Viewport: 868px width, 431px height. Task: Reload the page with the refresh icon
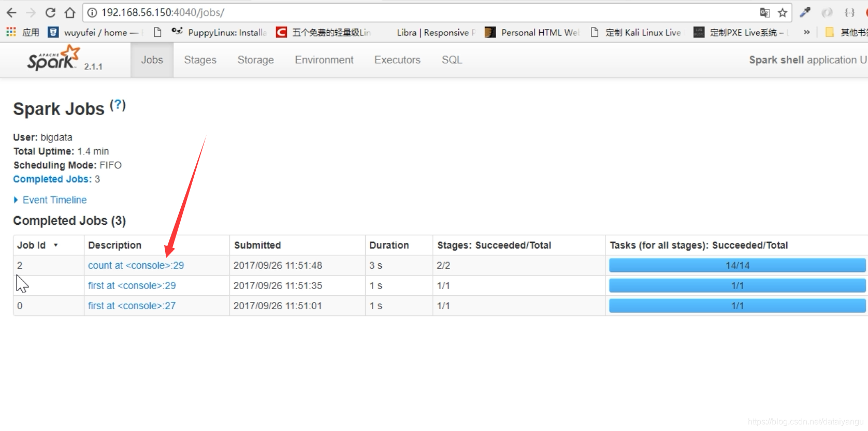[50, 12]
